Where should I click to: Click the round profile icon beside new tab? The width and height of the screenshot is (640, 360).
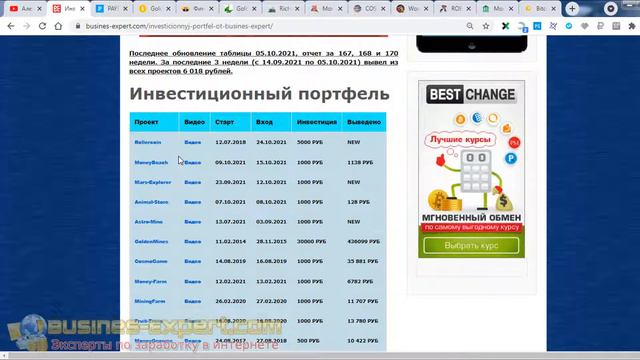click(611, 9)
